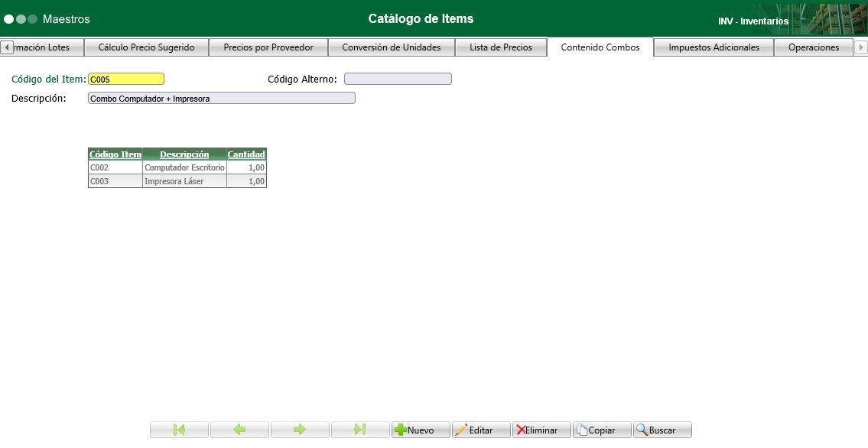Click the red X icon on Eliminar
Image resolution: width=868 pixels, height=448 pixels.
[x=519, y=429]
